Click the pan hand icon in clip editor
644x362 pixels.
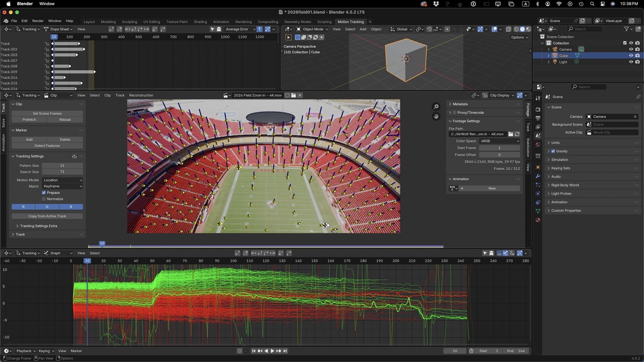tap(436, 117)
